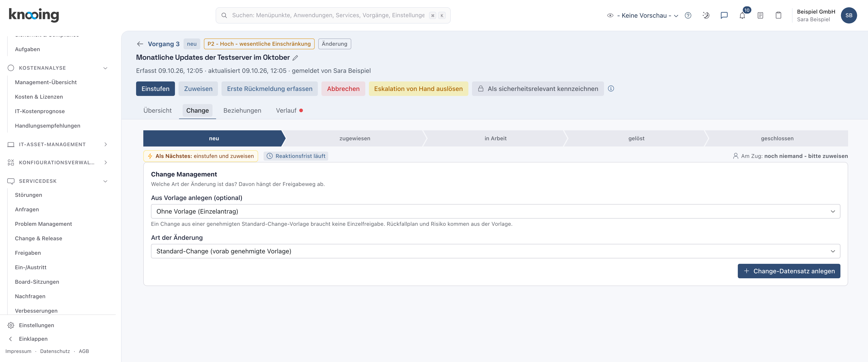Viewport: 868px width, 362px height.
Task: Click the Konfigurationsverwaltung icon
Action: pos(11,163)
